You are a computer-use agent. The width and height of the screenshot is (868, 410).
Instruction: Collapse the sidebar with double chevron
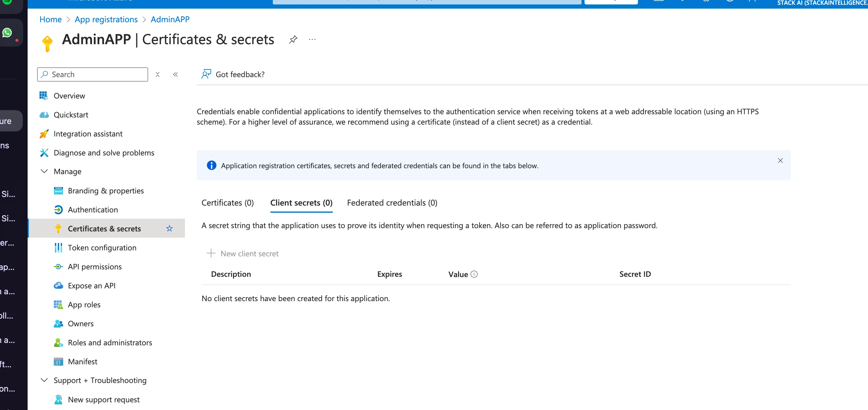coord(175,74)
